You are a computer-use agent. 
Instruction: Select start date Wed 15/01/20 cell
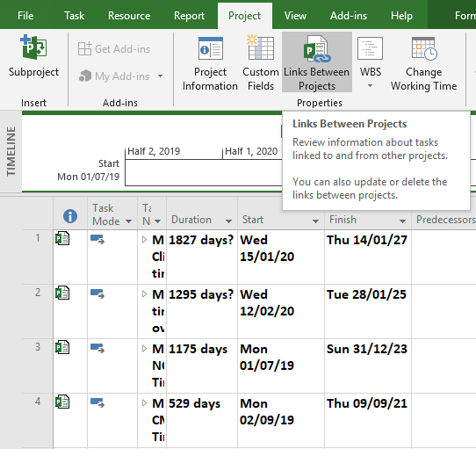coord(281,257)
